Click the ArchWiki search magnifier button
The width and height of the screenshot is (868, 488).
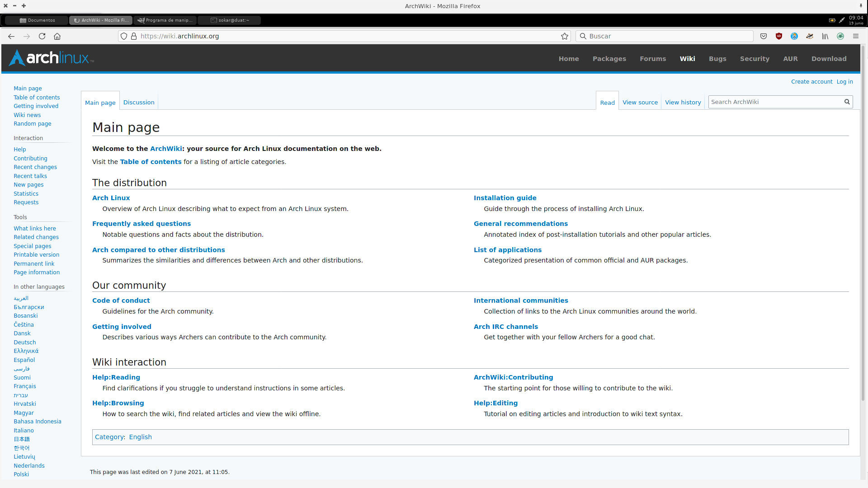click(x=847, y=102)
